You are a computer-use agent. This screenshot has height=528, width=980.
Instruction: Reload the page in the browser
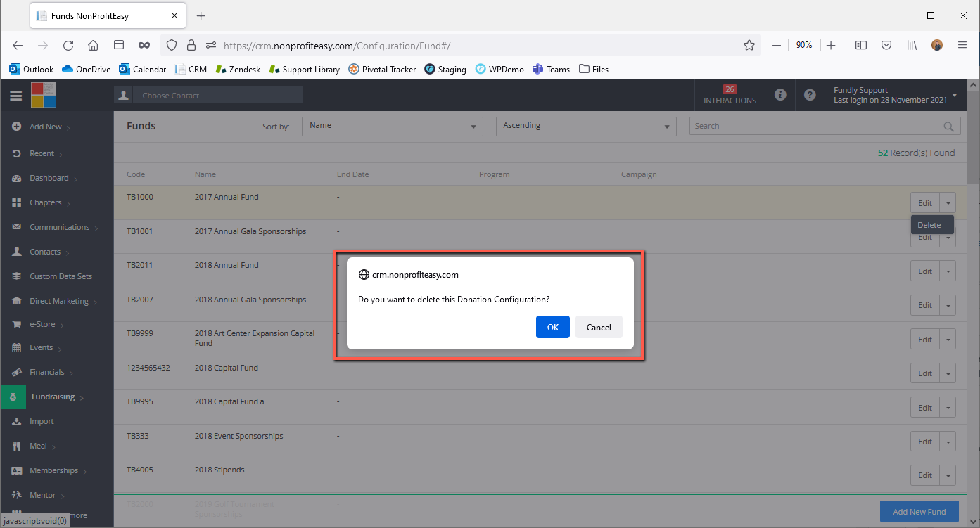[x=68, y=45]
